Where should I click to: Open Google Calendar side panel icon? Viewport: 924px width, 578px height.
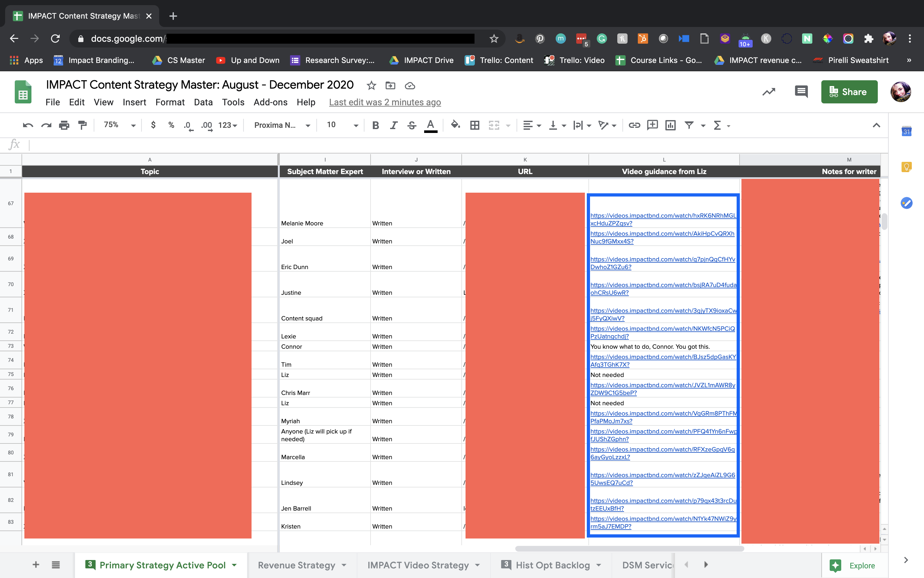(906, 131)
